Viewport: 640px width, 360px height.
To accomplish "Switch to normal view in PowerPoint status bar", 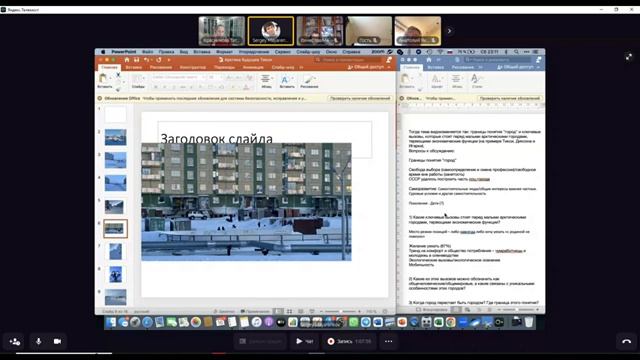I will (x=278, y=311).
